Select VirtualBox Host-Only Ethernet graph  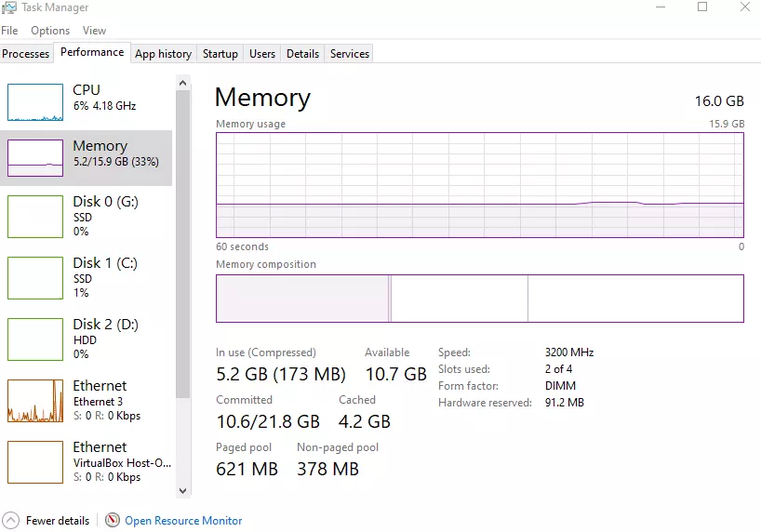35,461
